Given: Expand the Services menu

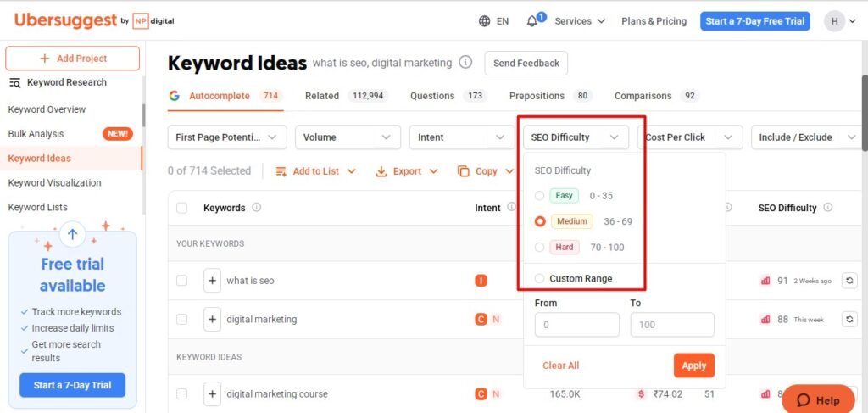Looking at the screenshot, I should point(580,21).
